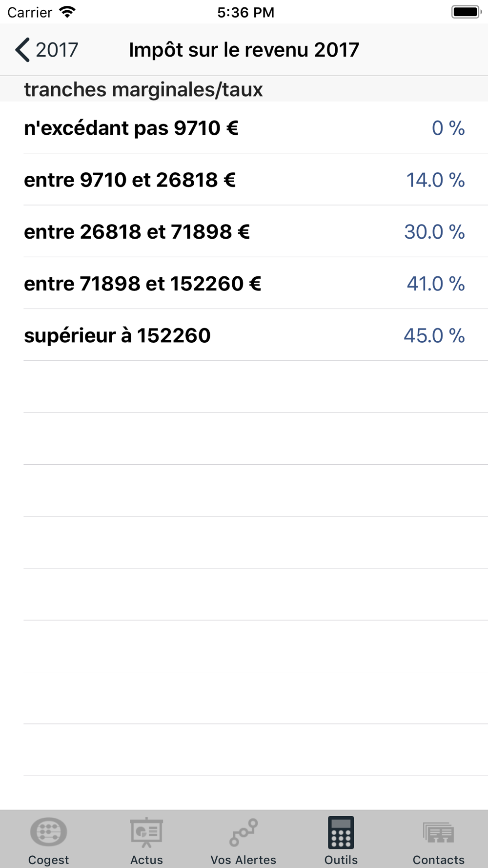The height and width of the screenshot is (868, 488).
Task: Open the Actus news icon
Action: [146, 832]
